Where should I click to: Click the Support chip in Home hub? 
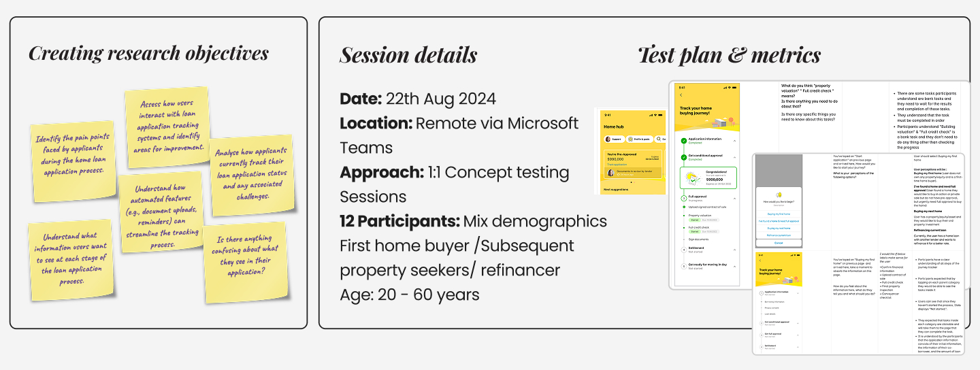click(615, 139)
